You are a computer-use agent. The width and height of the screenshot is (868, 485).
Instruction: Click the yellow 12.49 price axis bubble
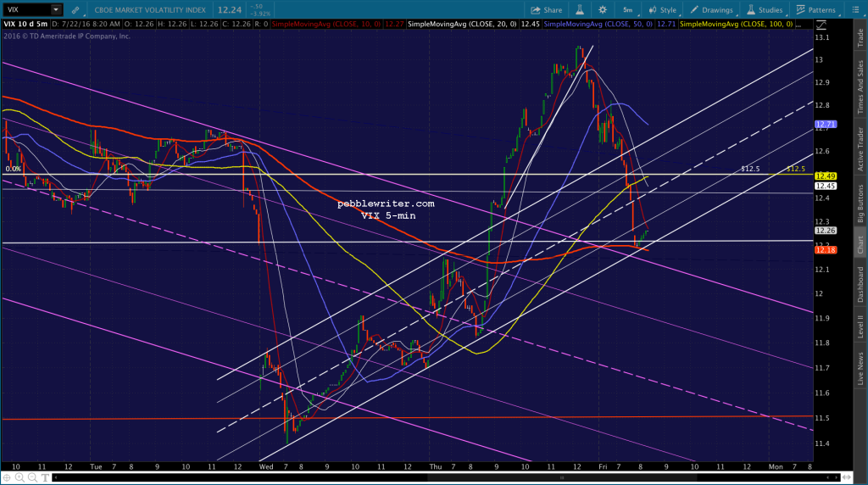click(826, 176)
